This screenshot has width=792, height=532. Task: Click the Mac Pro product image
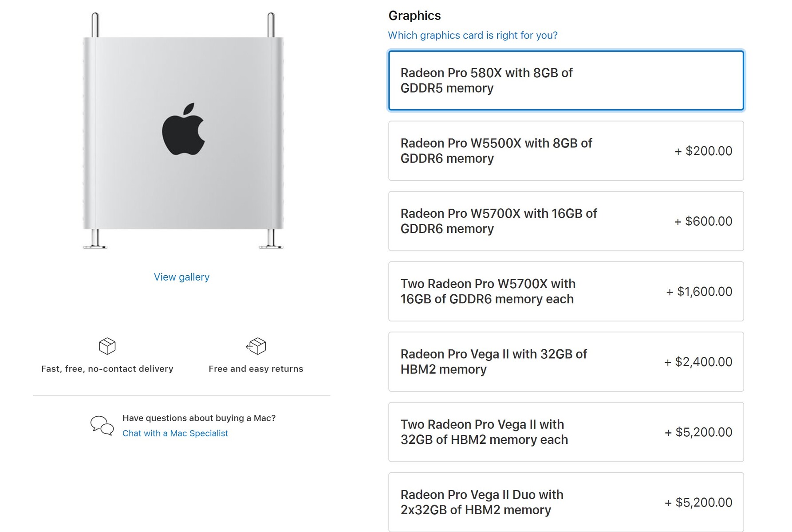183,131
